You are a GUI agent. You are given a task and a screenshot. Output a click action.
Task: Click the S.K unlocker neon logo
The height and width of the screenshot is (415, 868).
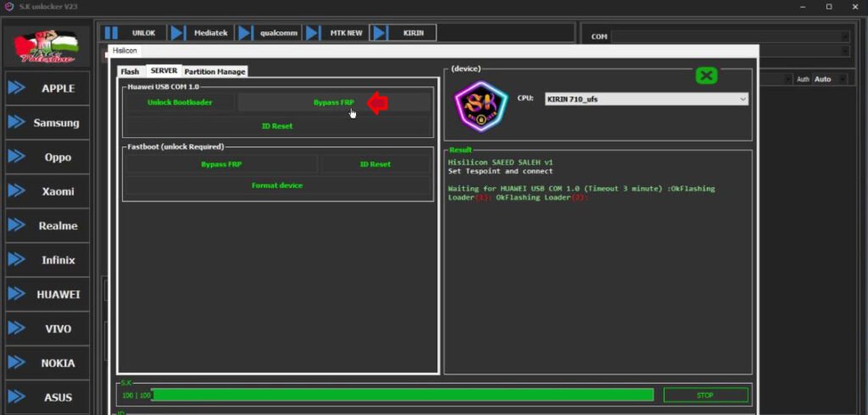pos(481,106)
